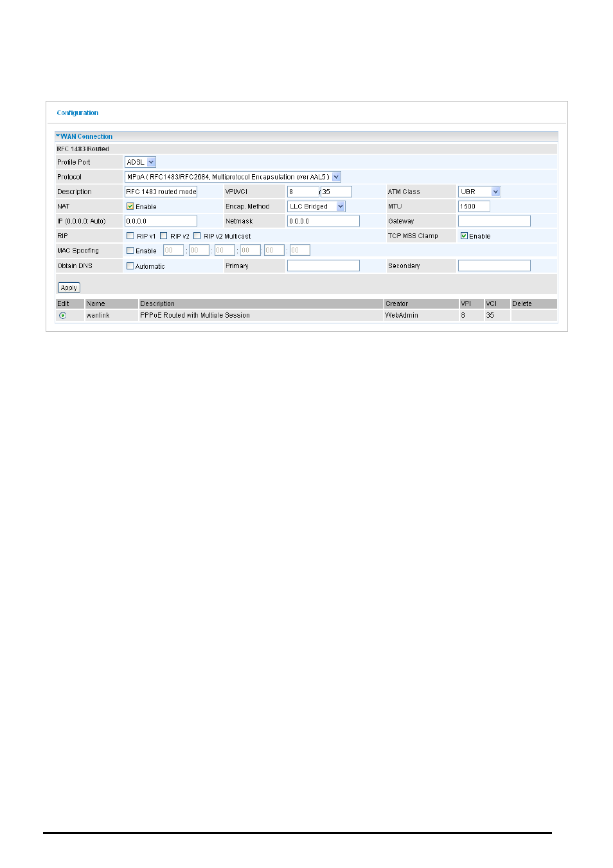
Task: Focus the IP address input field
Action: (161, 221)
